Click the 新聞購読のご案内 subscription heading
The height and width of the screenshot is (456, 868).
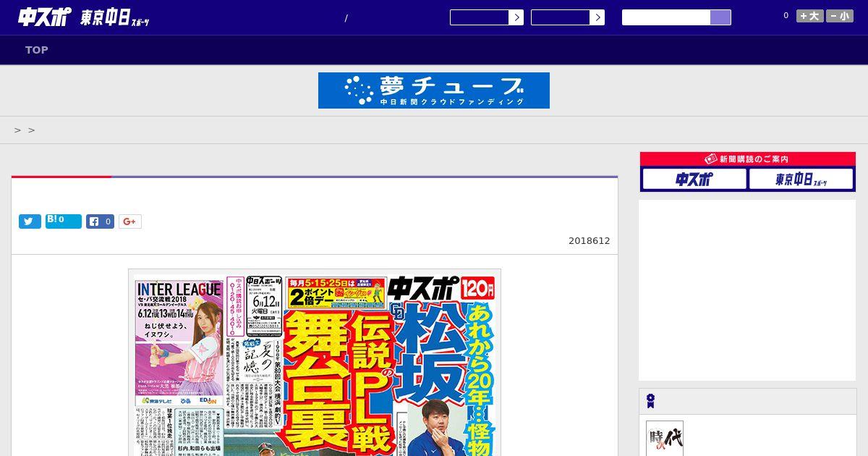748,159
